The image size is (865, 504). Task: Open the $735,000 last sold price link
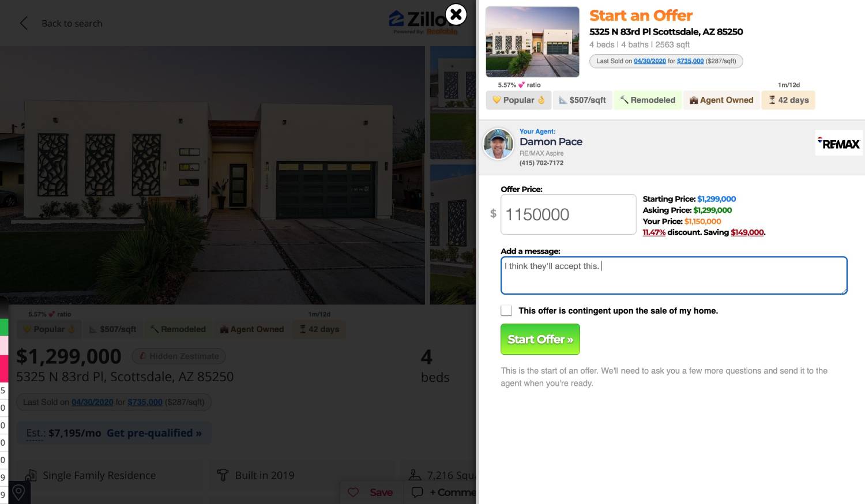[x=690, y=61]
